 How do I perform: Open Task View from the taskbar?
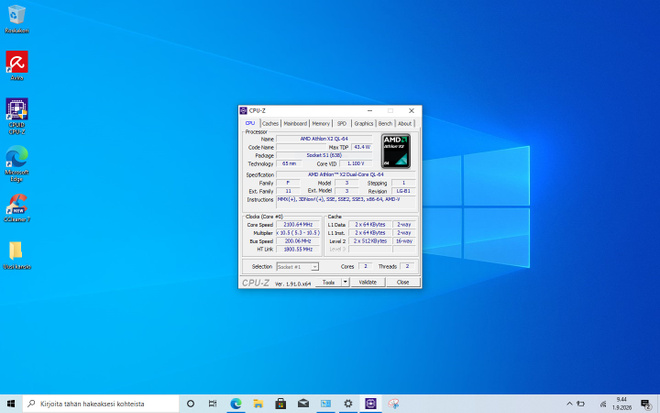click(213, 404)
